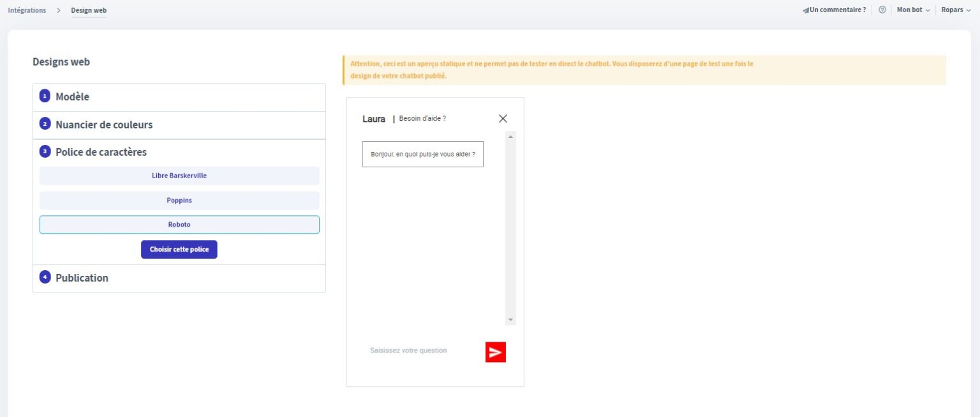The height and width of the screenshot is (417, 980).
Task: Click the scrollbar down arrow in chat preview
Action: point(510,318)
